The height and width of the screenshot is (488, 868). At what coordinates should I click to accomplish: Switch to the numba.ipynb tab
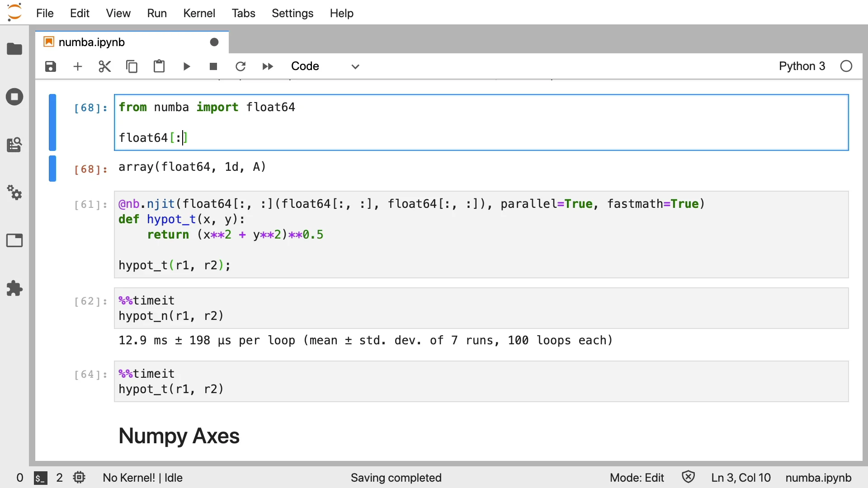[92, 42]
